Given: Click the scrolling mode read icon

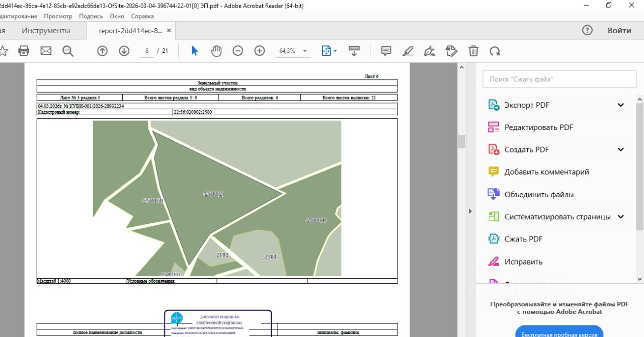Looking at the screenshot, I should [354, 51].
